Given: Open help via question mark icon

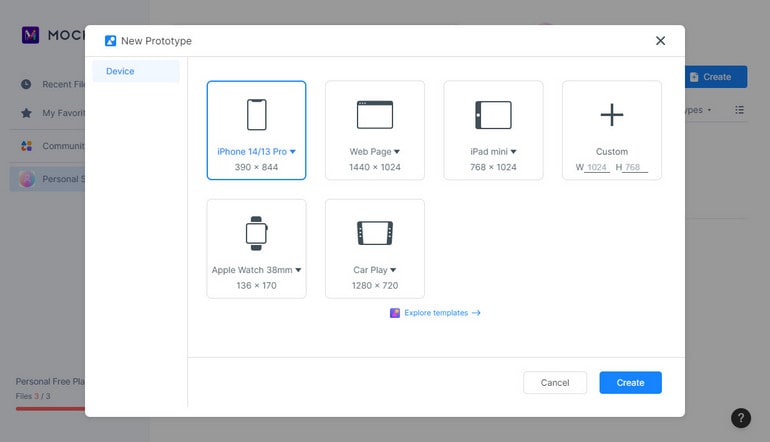Looking at the screenshot, I should point(741,418).
